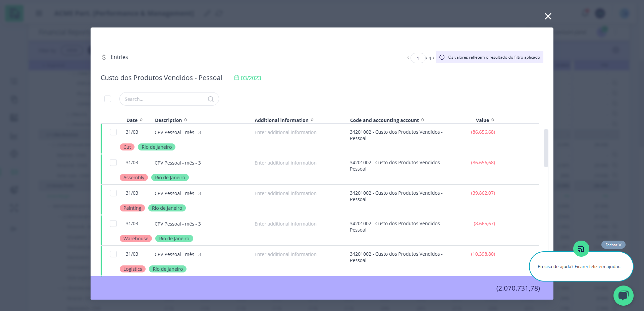Open the calendar icon next to 03/2023
Viewport: 644px width, 311px height.
point(236,78)
